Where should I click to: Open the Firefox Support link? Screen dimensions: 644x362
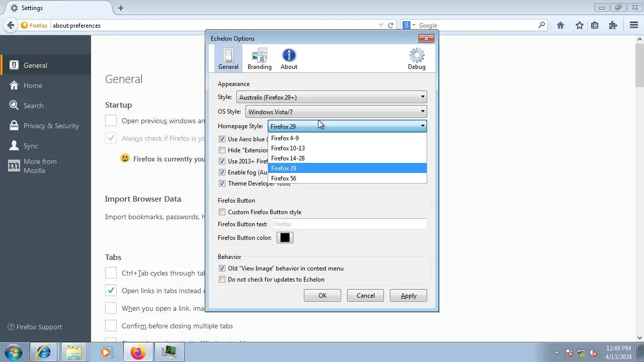pyautogui.click(x=35, y=327)
